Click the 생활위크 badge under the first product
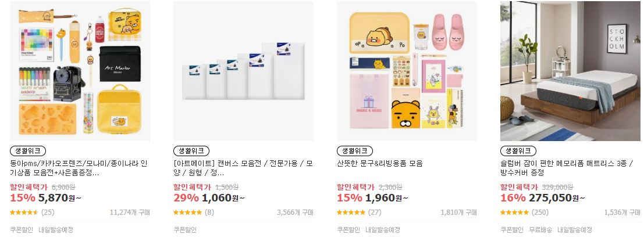The width and height of the screenshot is (644, 245). [28, 151]
